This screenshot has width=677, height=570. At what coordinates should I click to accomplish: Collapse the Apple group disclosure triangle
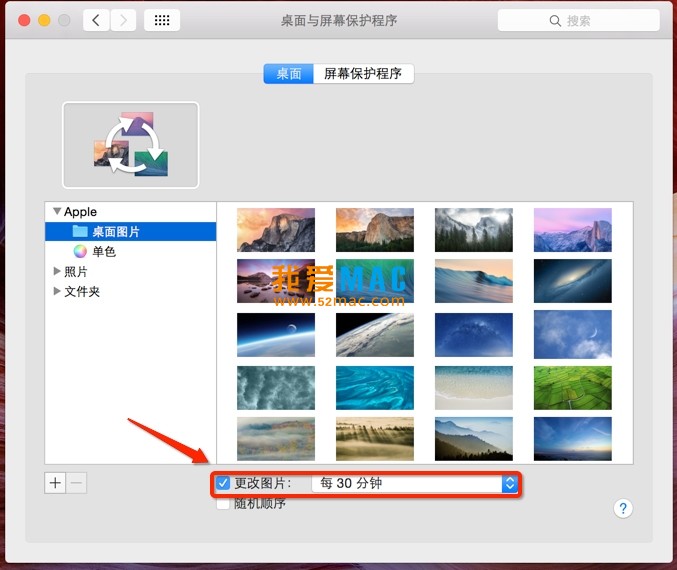(x=57, y=211)
